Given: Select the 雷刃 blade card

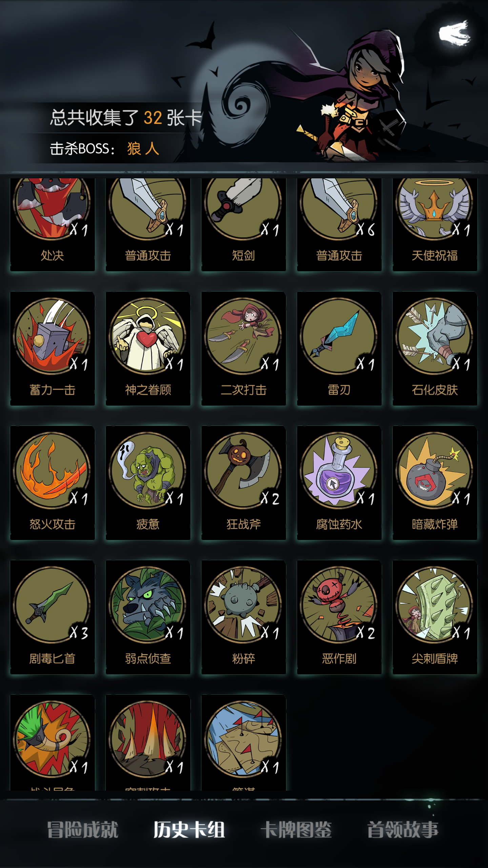Looking at the screenshot, I should (x=339, y=348).
